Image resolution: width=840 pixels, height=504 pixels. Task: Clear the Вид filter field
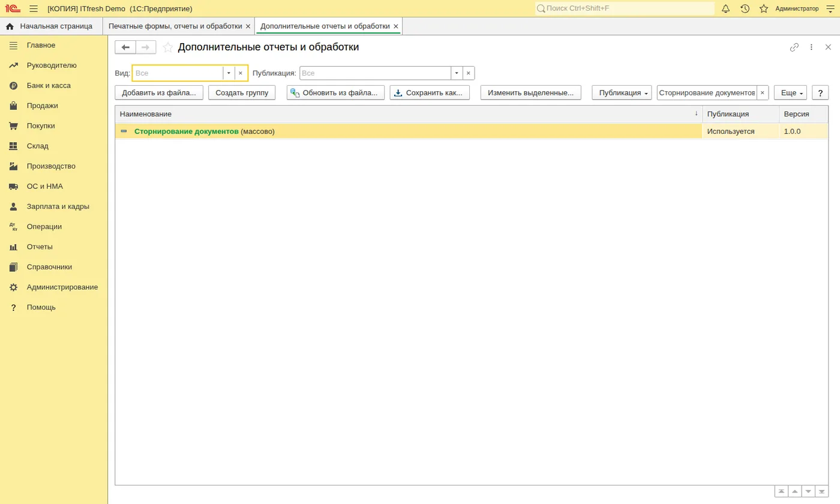(x=241, y=73)
